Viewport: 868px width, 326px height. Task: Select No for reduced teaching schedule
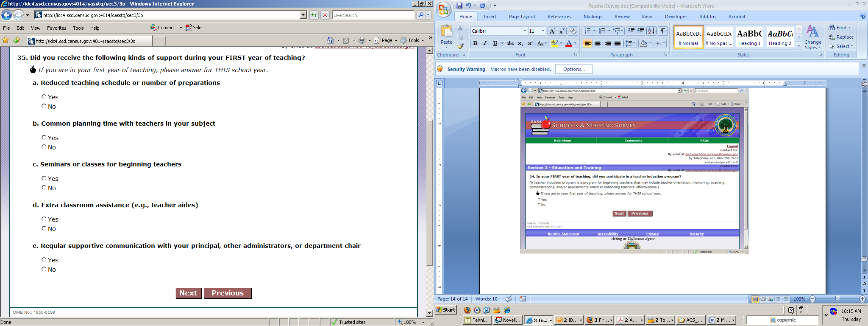(x=44, y=106)
